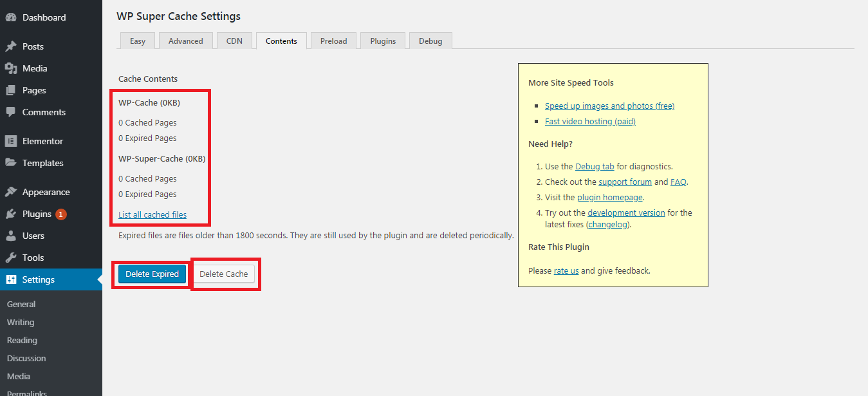
Task: Go to Media in the top admin menu
Action: coord(51,68)
